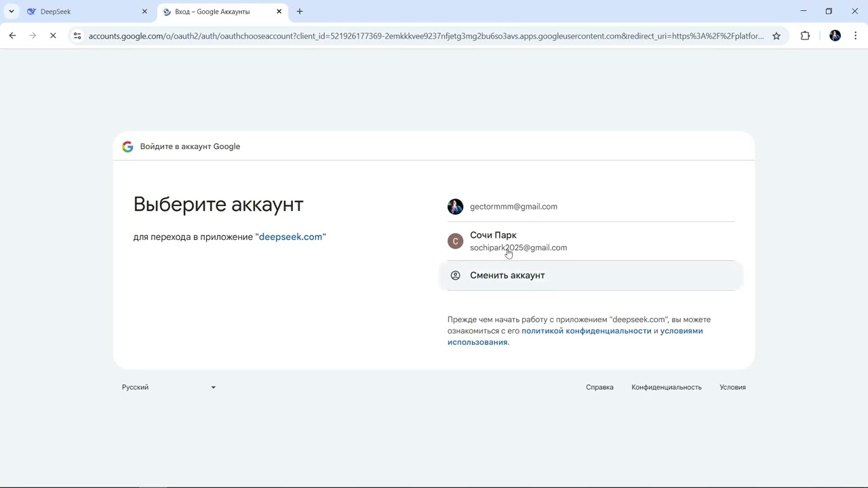Switch to the DeepSeek tab
The width and height of the screenshot is (868, 488).
pyautogui.click(x=87, y=12)
